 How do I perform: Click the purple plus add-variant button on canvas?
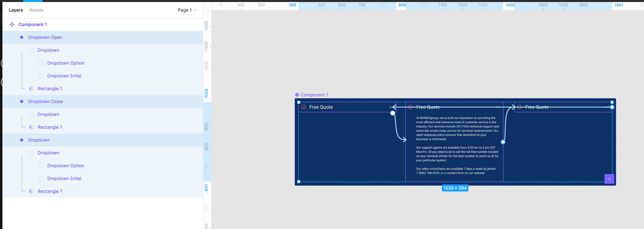(x=609, y=179)
